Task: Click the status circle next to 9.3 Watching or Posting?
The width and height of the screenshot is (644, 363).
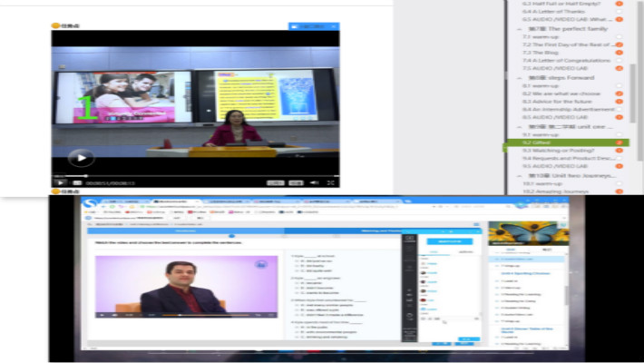Action: tap(620, 151)
